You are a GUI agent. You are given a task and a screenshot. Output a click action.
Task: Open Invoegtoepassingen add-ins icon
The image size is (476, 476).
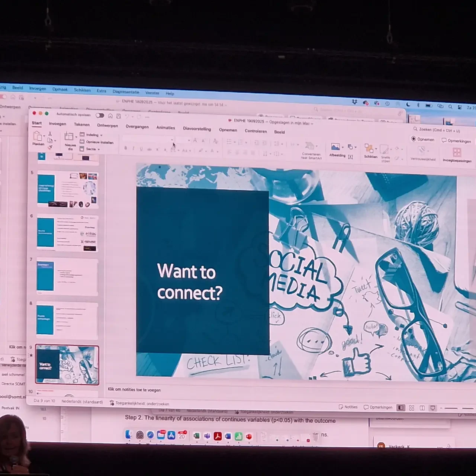click(x=457, y=153)
